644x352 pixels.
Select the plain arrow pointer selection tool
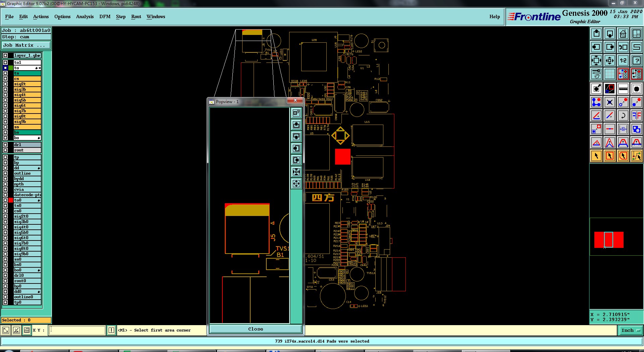point(596,156)
